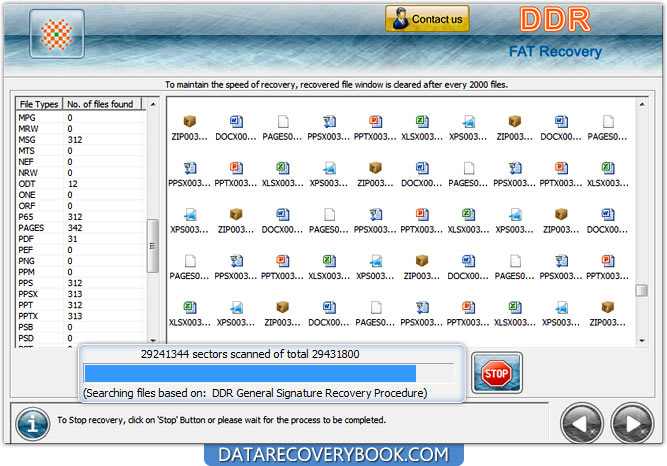Select the PNG file type row
667x466 pixels.
coord(81,261)
